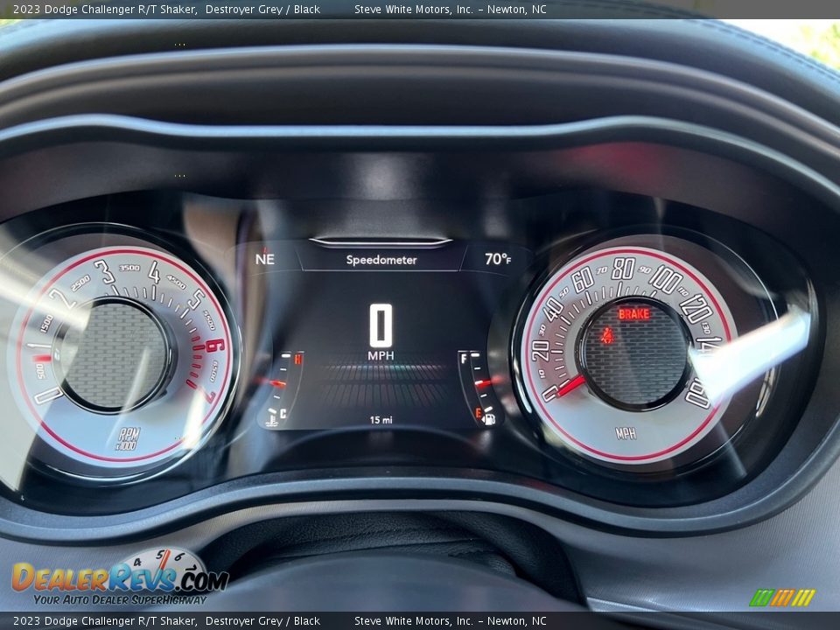The width and height of the screenshot is (840, 630).
Task: Click the bottom Destroyer Grey / Black caption
Action: (262, 621)
